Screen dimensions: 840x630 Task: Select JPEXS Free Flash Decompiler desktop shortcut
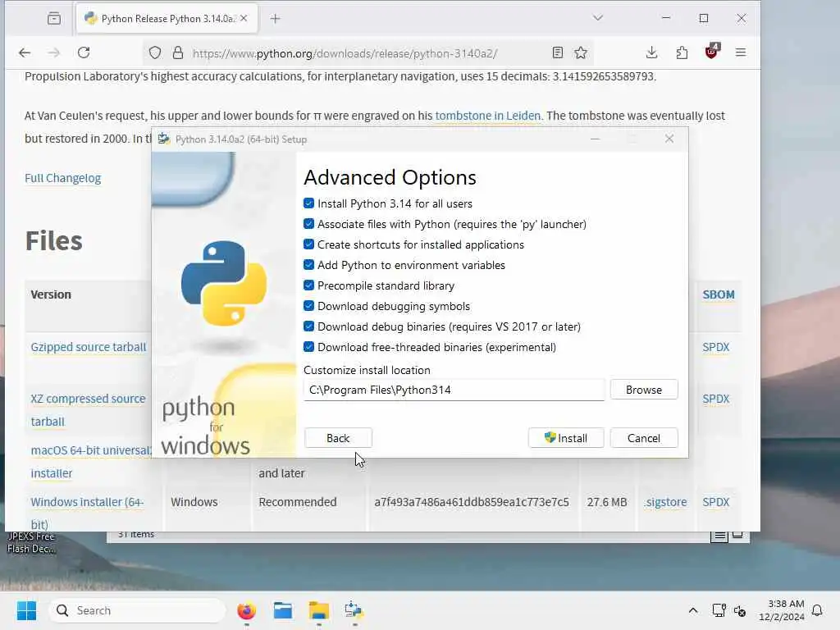(x=30, y=542)
